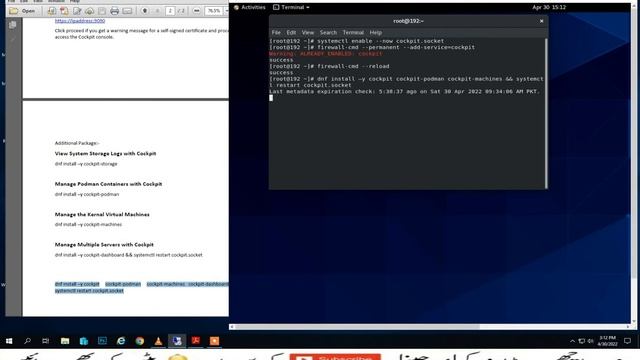This screenshot has width=640, height=360.
Task: Open View menu in terminal window
Action: coord(308,33)
